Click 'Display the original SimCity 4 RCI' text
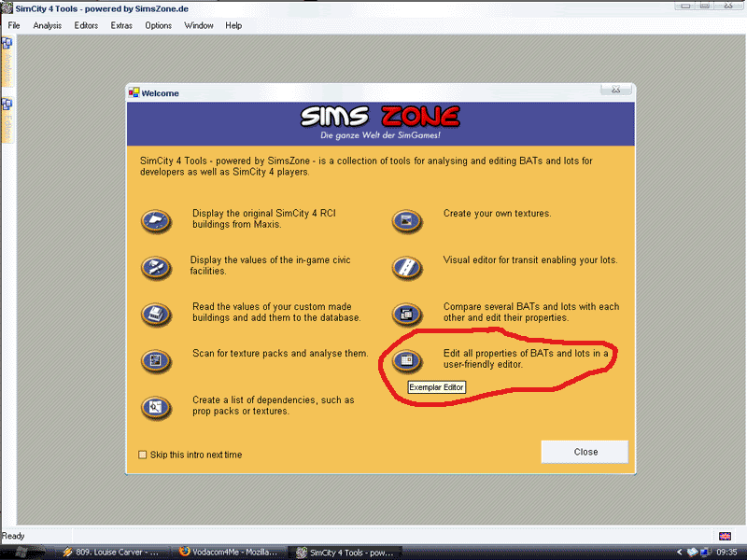Image resolution: width=747 pixels, height=560 pixels. tap(264, 218)
